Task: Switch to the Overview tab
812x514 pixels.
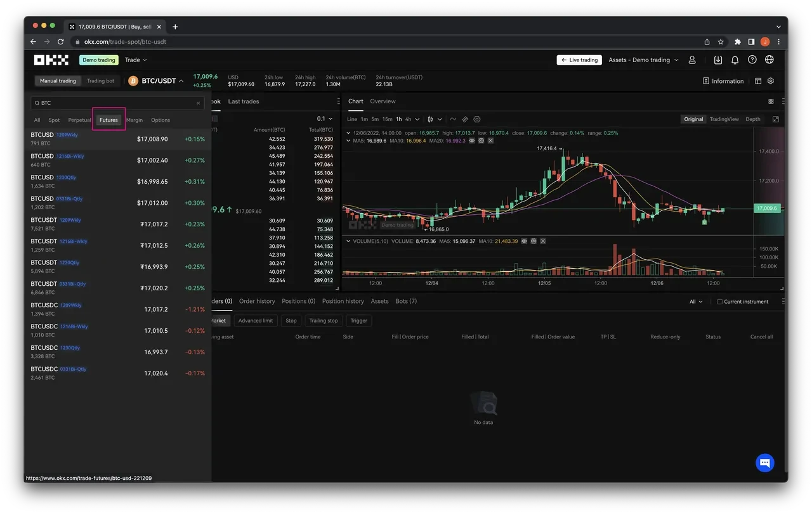Action: tap(383, 101)
